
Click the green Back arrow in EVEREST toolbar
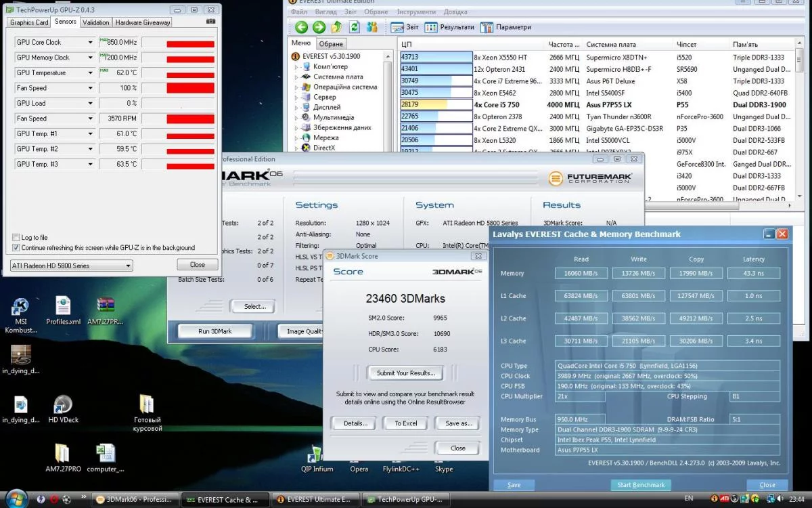point(301,27)
